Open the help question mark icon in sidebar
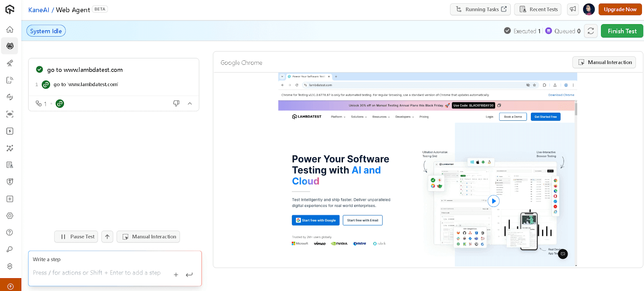The width and height of the screenshot is (644, 291). [x=10, y=232]
